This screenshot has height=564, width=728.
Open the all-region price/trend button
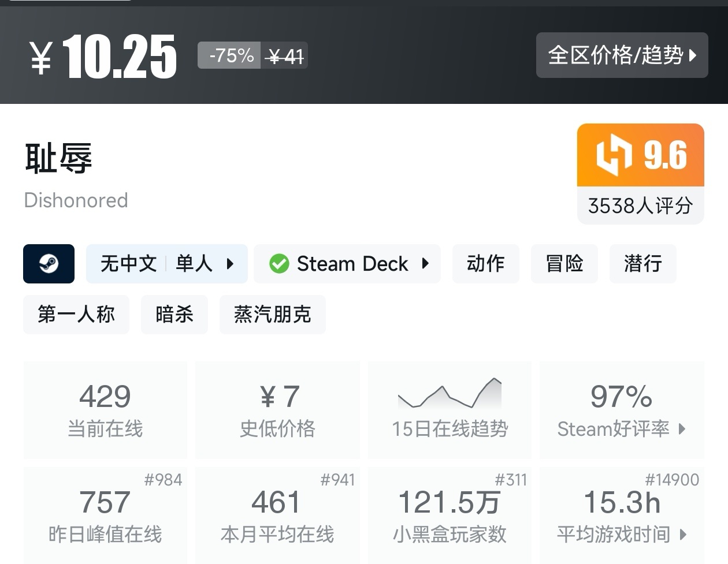pyautogui.click(x=622, y=55)
